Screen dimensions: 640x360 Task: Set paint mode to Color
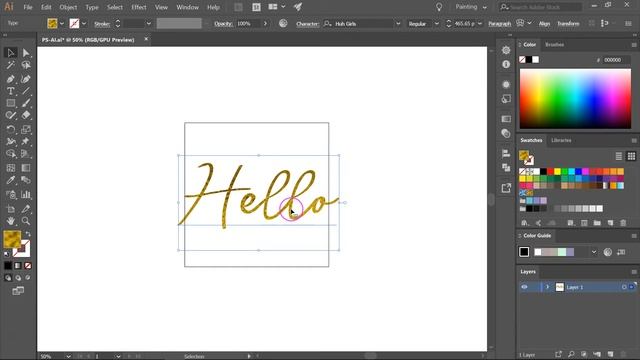click(x=8, y=266)
